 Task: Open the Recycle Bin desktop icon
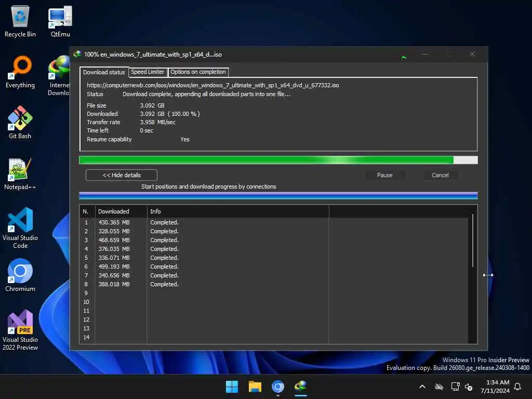point(20,21)
